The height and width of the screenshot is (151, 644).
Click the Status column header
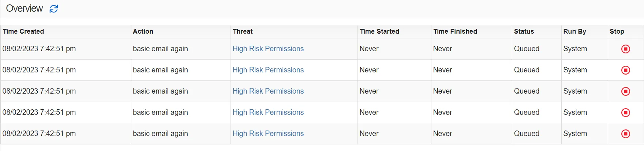pos(524,31)
